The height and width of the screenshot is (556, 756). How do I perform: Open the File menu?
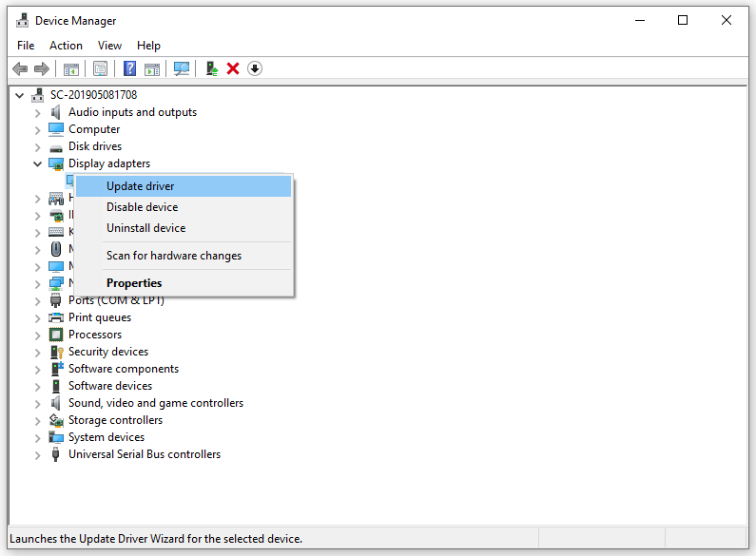[26, 46]
